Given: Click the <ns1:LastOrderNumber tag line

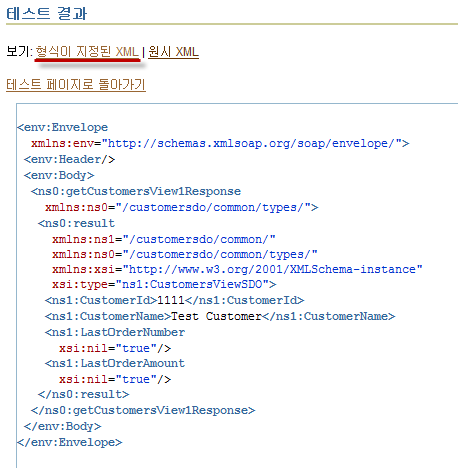Looking at the screenshot, I should click(115, 332).
